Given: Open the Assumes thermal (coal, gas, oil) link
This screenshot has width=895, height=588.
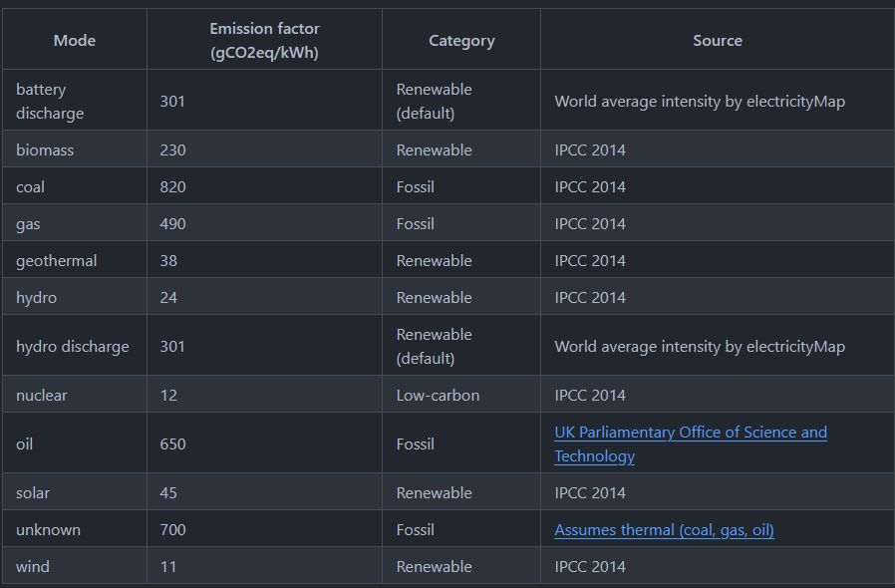Looking at the screenshot, I should tap(665, 529).
